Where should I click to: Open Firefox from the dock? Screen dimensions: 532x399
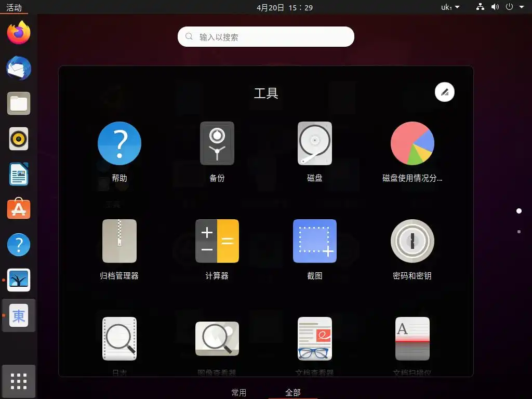click(19, 33)
